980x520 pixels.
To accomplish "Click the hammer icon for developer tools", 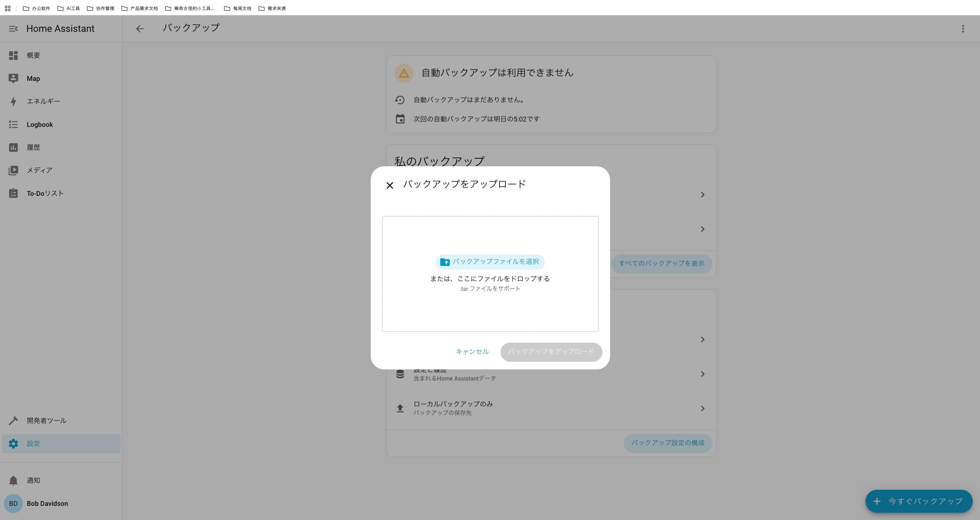I will click(x=13, y=421).
